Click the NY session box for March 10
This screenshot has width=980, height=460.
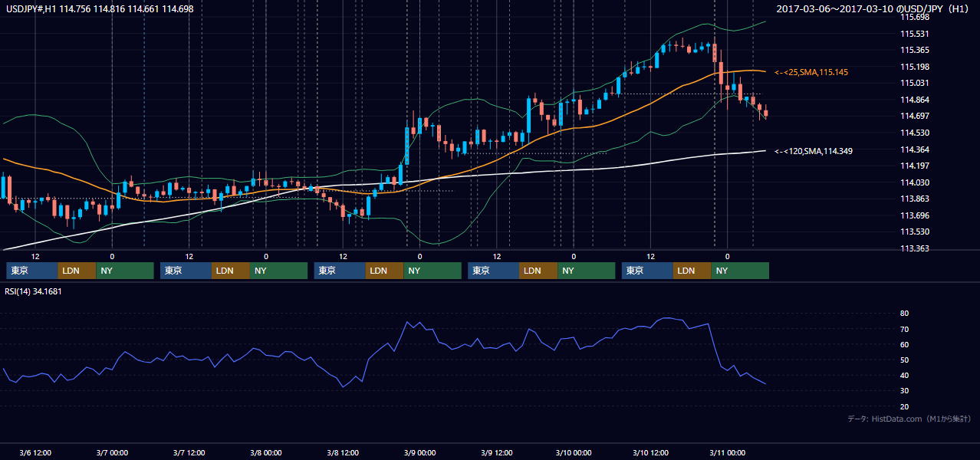741,271
